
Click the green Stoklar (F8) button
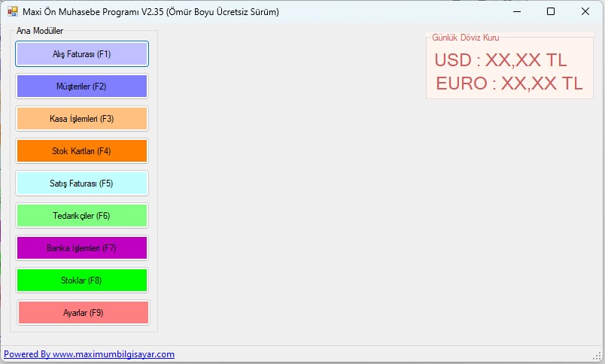81,281
